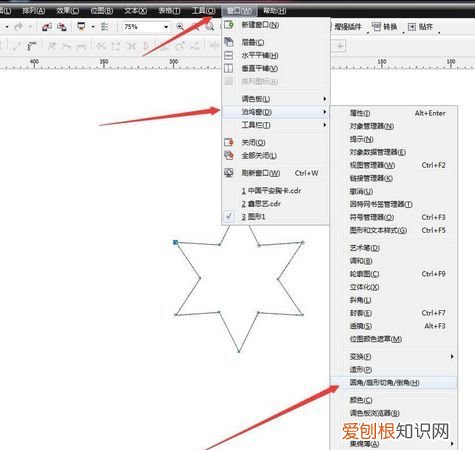Click the 新建窗口 menu icon
475x450 pixels.
(x=229, y=25)
